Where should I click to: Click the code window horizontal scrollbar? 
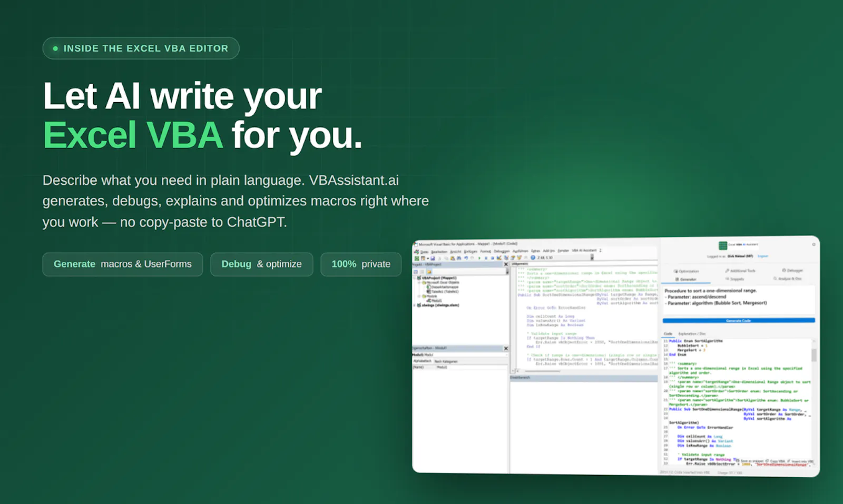[542, 371]
